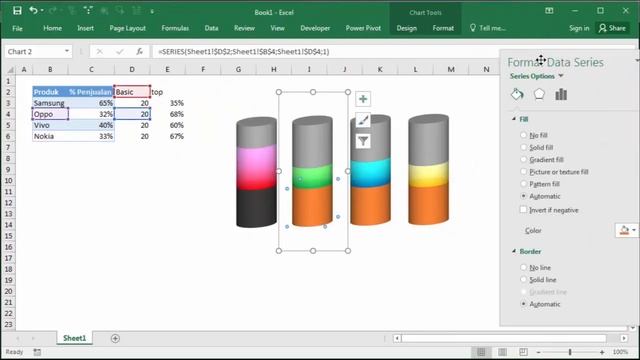Image resolution: width=640 pixels, height=360 pixels.
Task: Open the Chart Elements plus button
Action: 363,99
